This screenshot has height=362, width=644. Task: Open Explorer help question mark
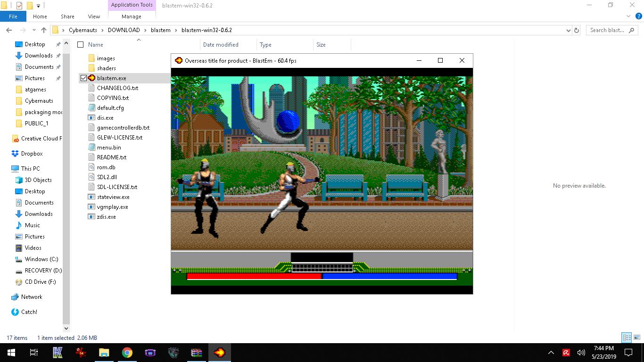tap(639, 16)
